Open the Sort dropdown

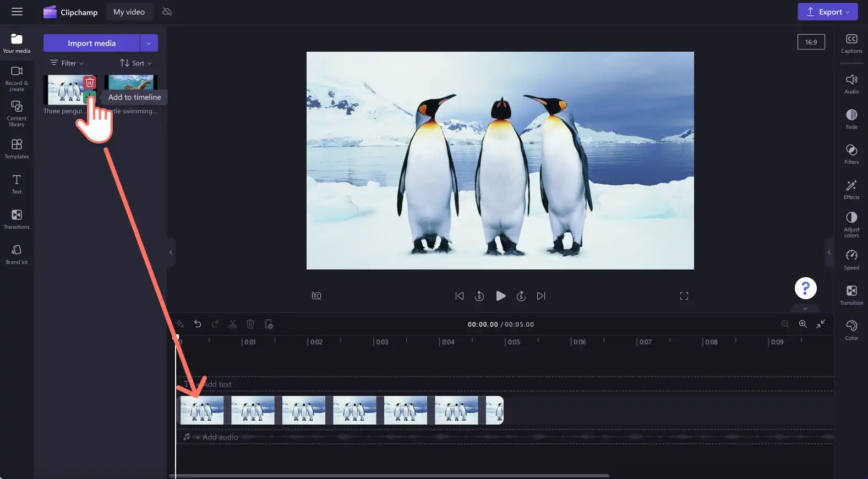click(136, 63)
